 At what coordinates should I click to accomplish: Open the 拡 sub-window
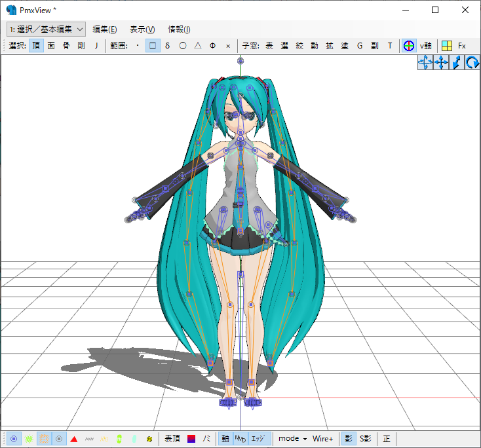click(330, 46)
